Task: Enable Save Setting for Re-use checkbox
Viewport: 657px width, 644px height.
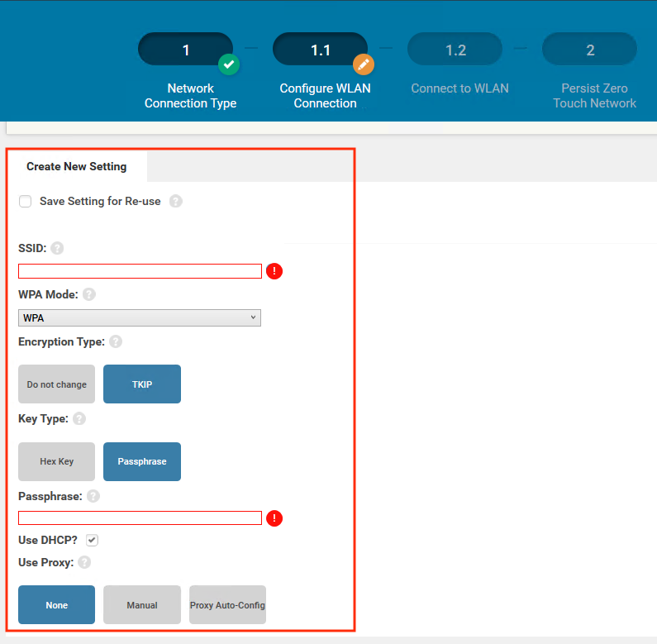Action: tap(26, 202)
